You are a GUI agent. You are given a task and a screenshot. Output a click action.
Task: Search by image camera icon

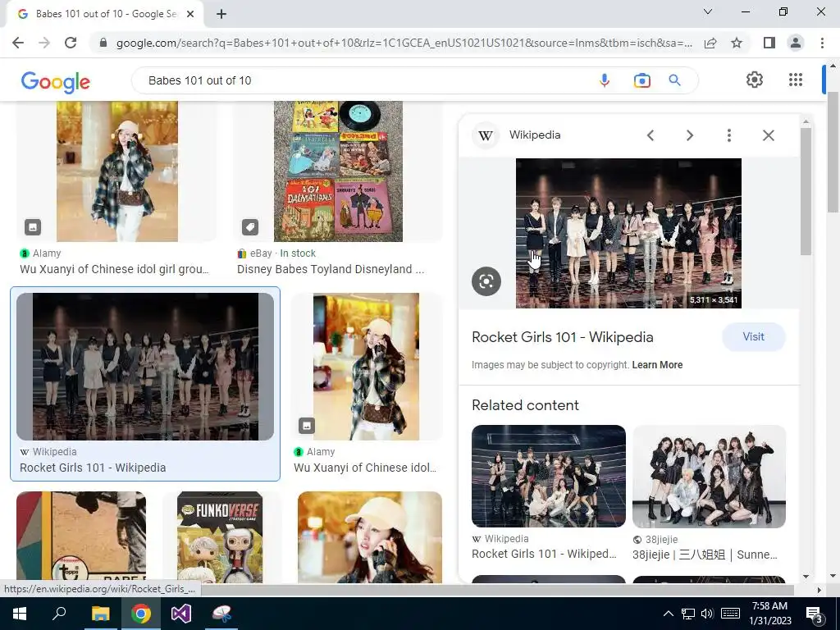[x=641, y=80]
